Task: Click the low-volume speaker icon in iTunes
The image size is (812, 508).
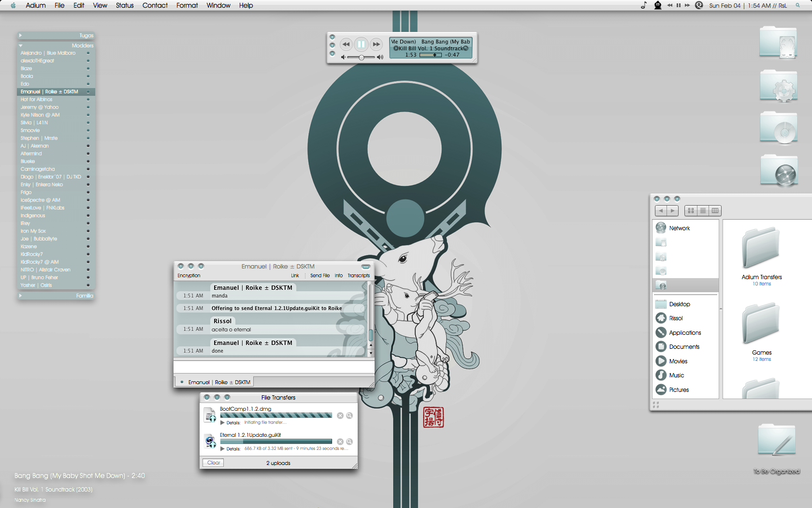Action: point(343,57)
